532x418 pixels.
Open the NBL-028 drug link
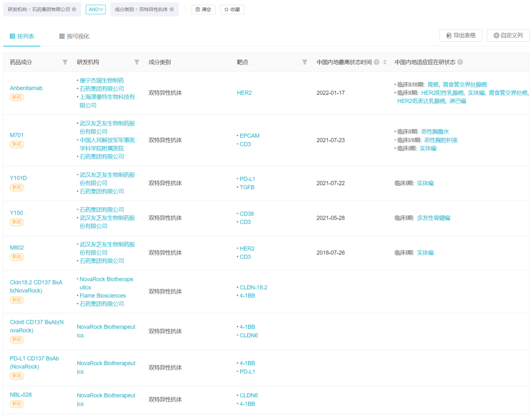[21, 395]
